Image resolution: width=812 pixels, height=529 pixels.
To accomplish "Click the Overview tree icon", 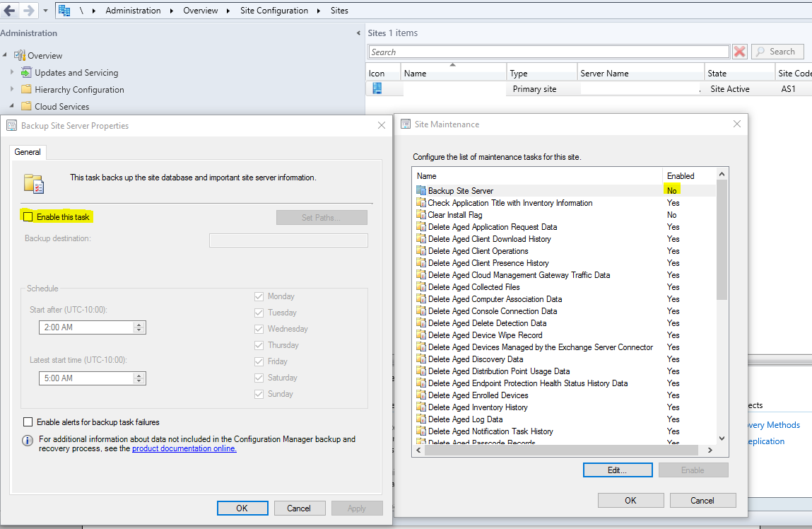I will point(20,55).
